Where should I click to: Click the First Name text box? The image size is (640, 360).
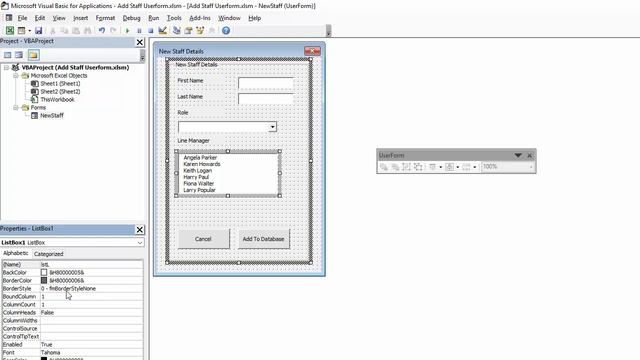click(x=266, y=83)
